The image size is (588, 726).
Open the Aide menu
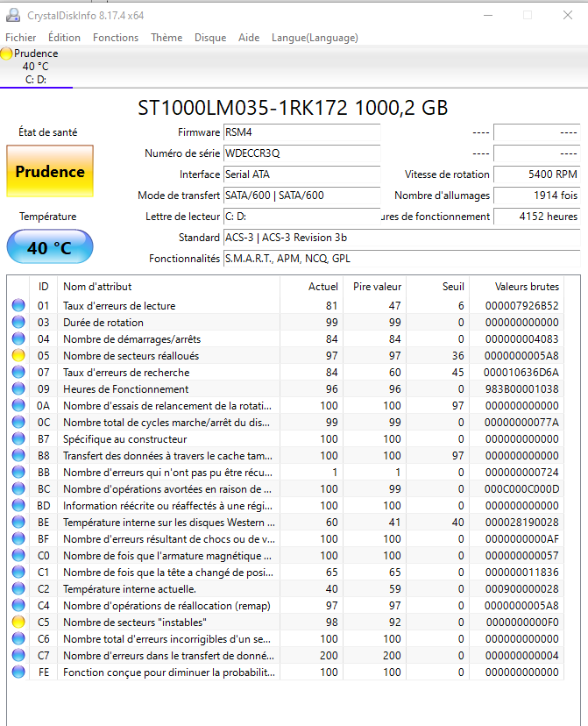(x=249, y=38)
